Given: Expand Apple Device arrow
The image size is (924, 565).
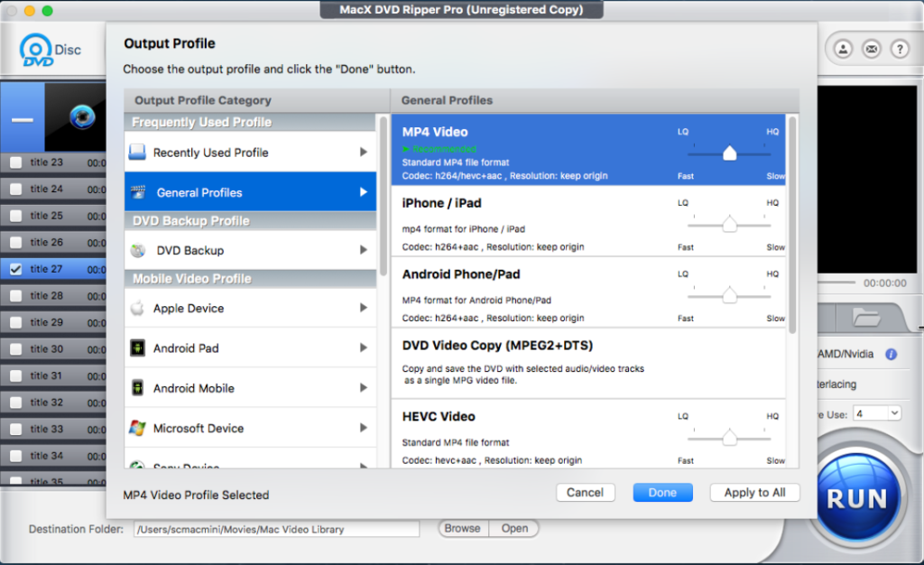Looking at the screenshot, I should 364,308.
